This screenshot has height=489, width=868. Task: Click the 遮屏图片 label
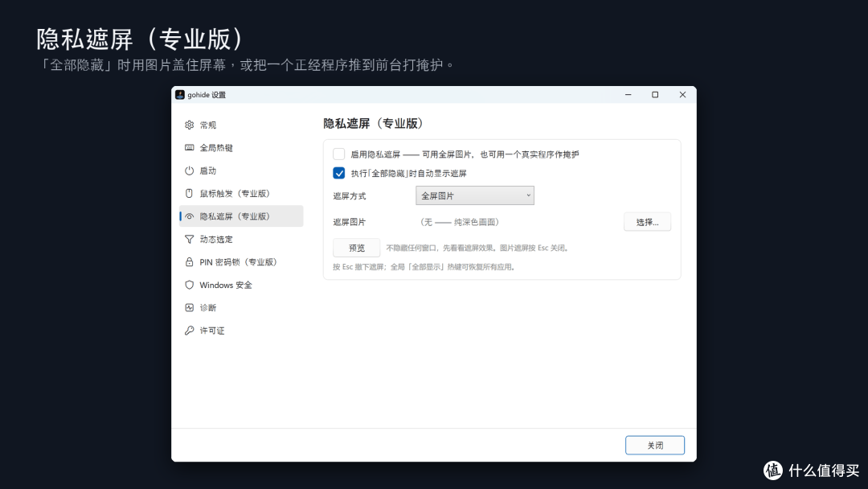[350, 222]
